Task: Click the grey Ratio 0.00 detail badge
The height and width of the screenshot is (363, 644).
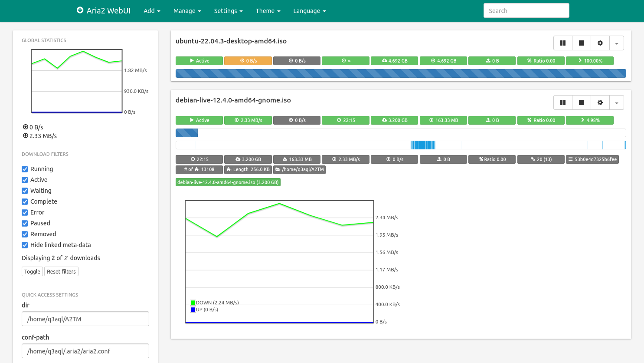Action: tap(492, 159)
